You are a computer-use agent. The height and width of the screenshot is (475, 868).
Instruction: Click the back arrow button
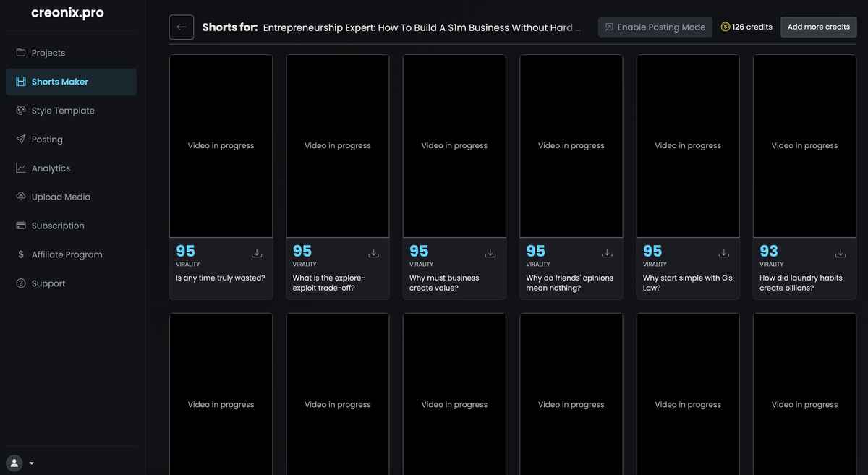(182, 27)
